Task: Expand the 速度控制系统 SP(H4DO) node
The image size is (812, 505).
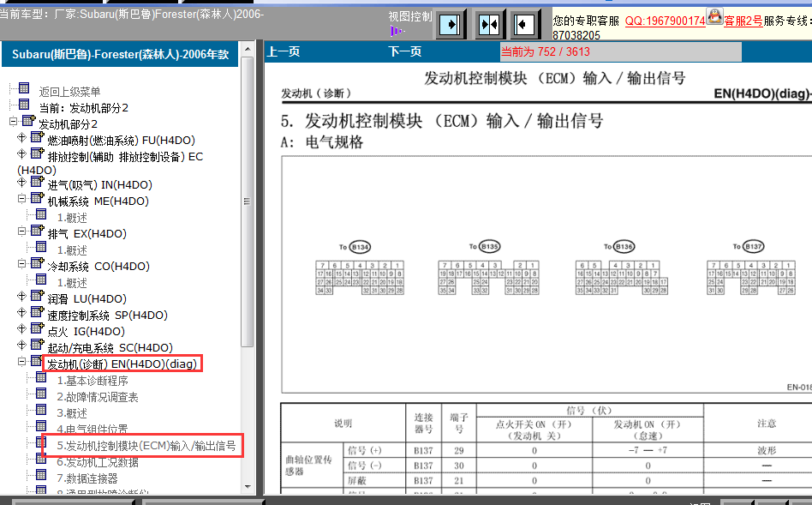Action: [x=21, y=312]
